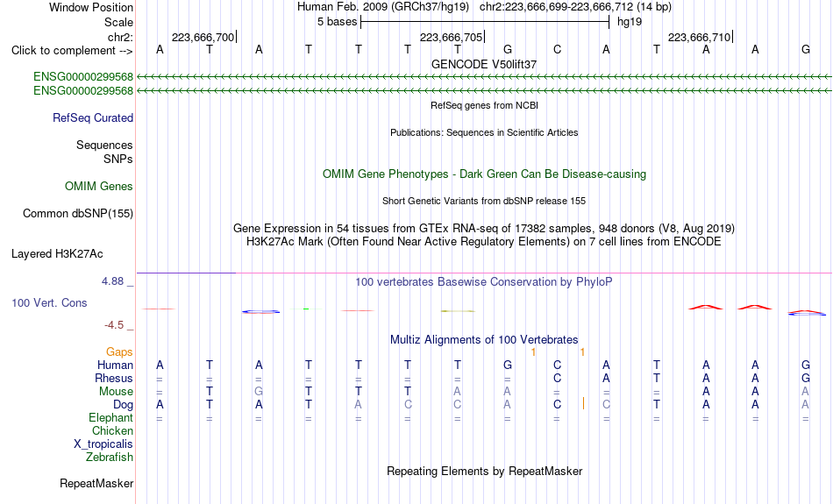This screenshot has width=833, height=504.
Task: Click the Gaps row label
Action: 119,352
